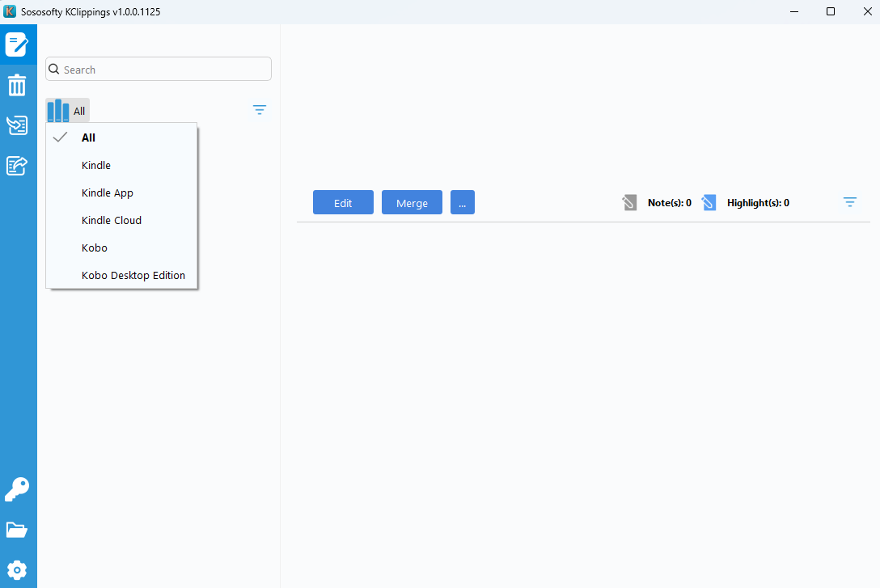The image size is (880, 588).
Task: Open the license key registration icon
Action: [x=17, y=489]
